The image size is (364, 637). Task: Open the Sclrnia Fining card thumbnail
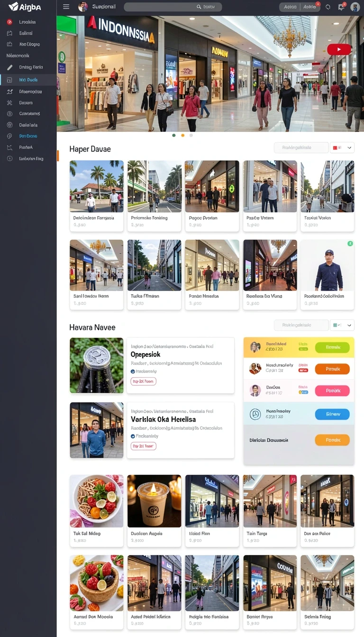pyautogui.click(x=328, y=583)
